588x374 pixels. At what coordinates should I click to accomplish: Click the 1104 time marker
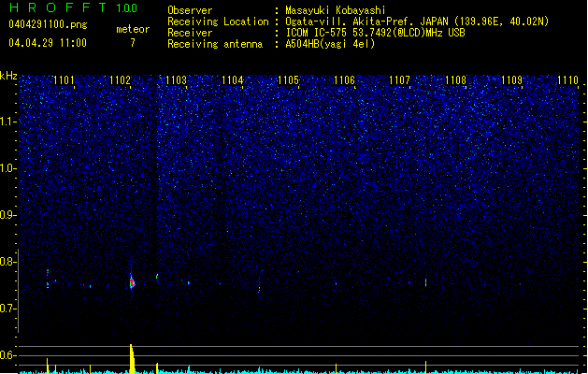(232, 80)
